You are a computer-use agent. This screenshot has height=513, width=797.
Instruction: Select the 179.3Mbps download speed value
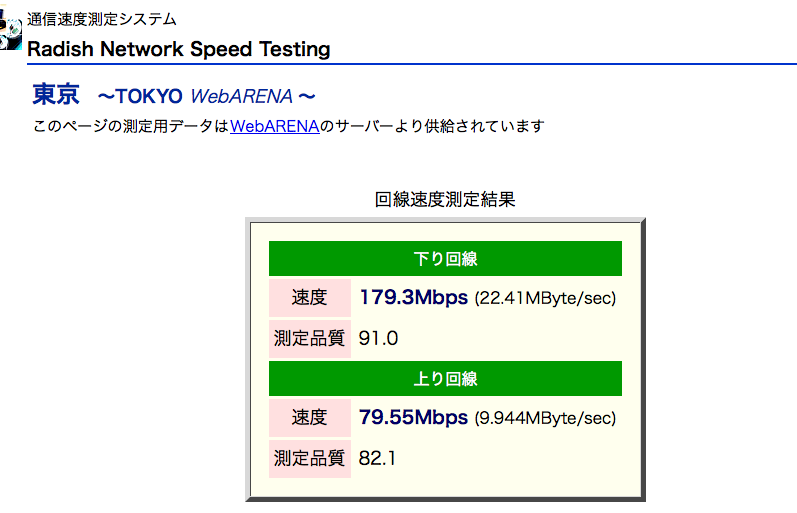(413, 298)
